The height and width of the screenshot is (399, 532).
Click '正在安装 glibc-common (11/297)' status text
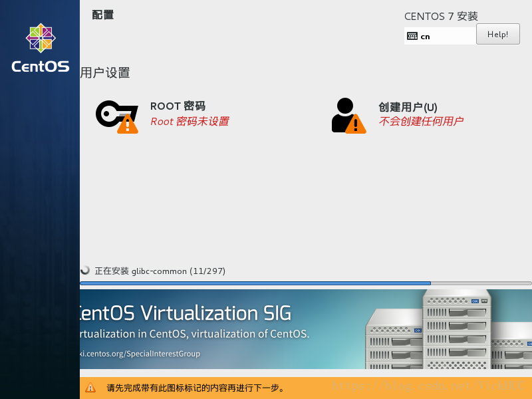point(160,271)
